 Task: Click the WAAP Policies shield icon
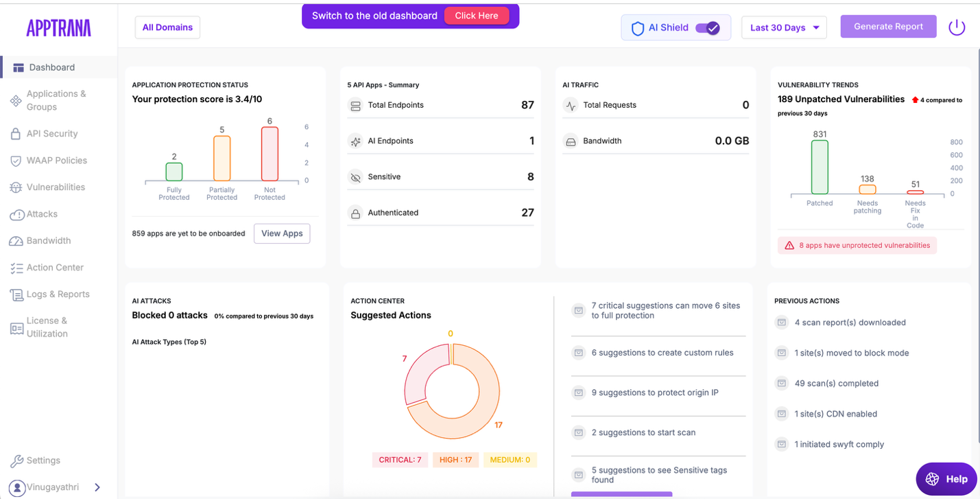point(16,161)
